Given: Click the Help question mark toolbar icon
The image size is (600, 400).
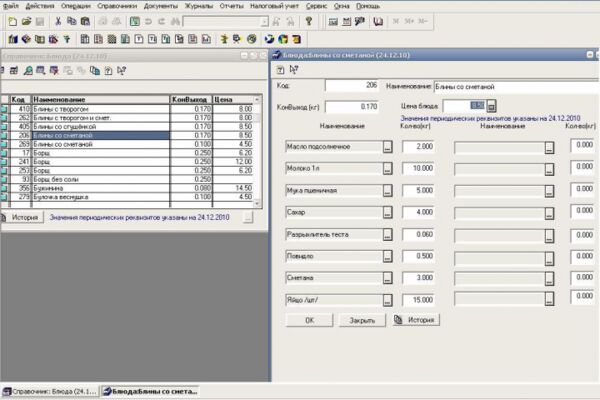Looking at the screenshot, I should pos(308,21).
